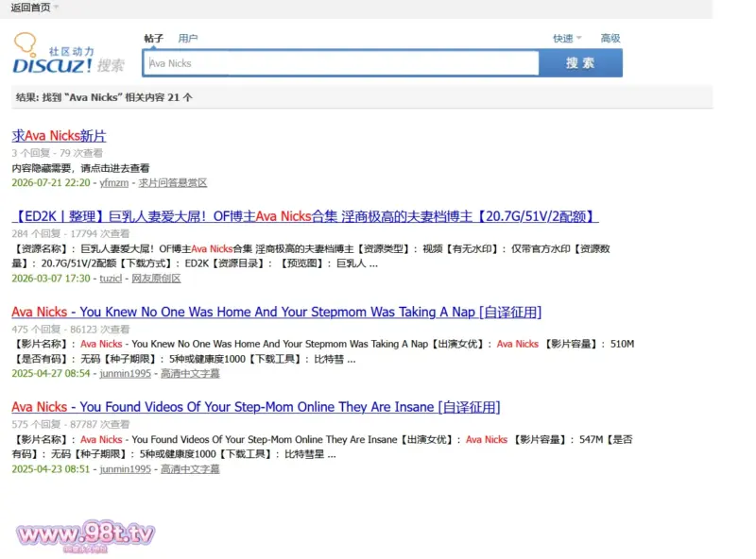
Task: Click the snippet 内容隐藏需要，请点击进去查看
Action: [x=80, y=168]
